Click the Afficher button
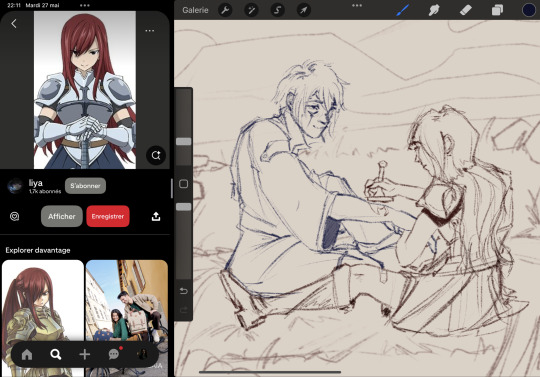 coord(62,216)
